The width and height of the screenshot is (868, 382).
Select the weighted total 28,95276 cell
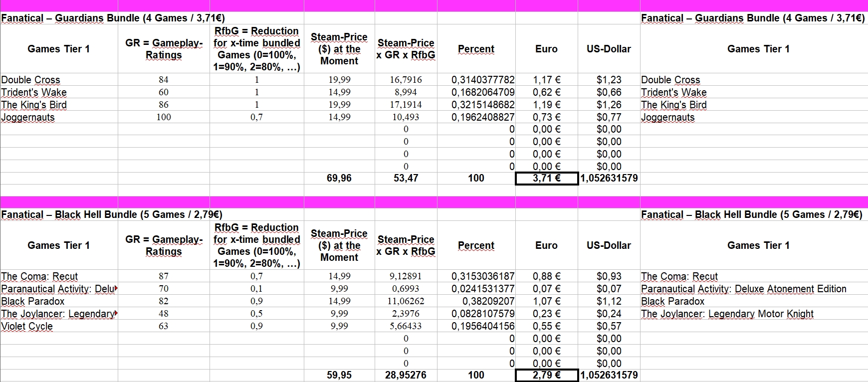click(x=406, y=375)
